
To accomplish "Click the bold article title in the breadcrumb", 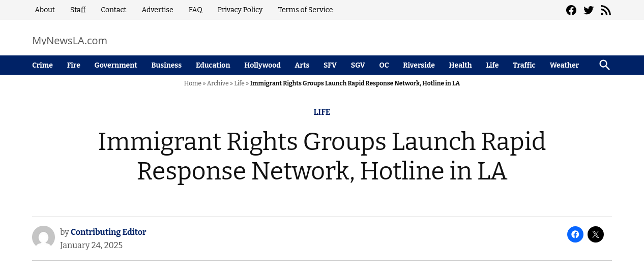I will (355, 83).
